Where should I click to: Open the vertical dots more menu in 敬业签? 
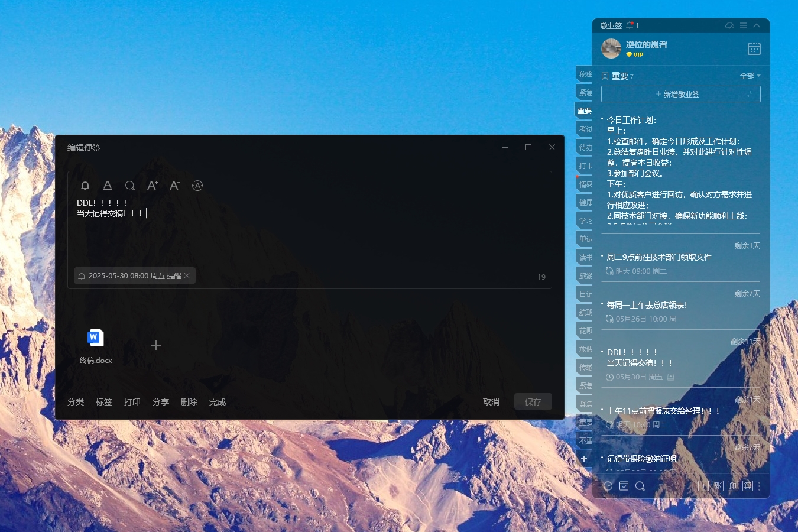(760, 486)
